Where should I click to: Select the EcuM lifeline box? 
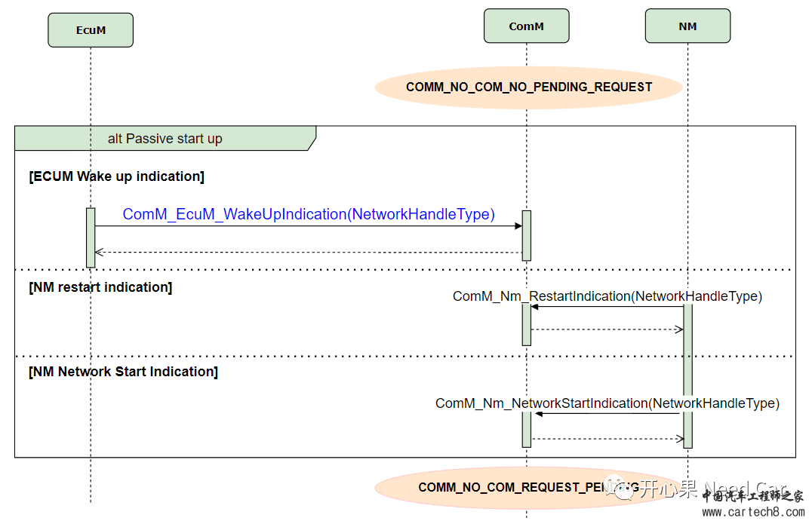pos(91,30)
